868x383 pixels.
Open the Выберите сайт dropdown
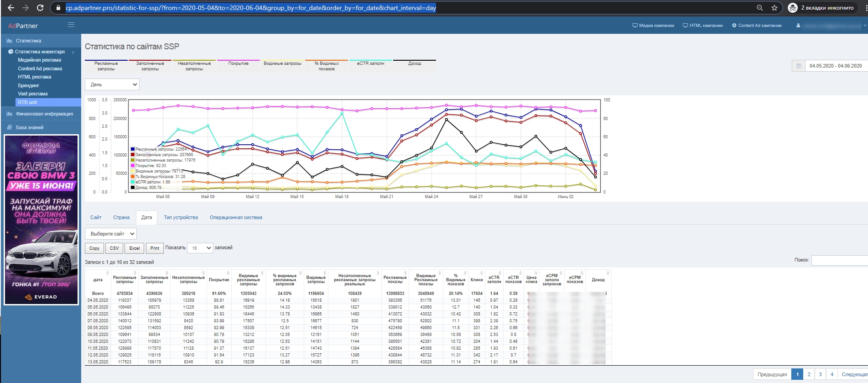[110, 234]
